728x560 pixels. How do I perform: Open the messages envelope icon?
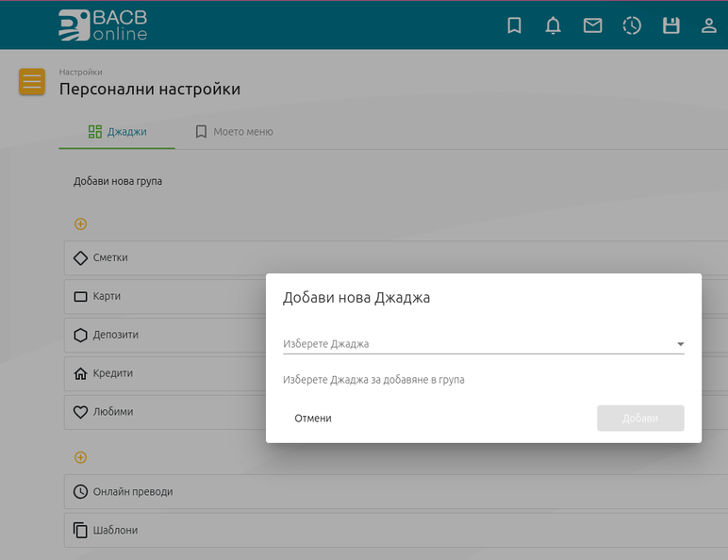tap(592, 25)
